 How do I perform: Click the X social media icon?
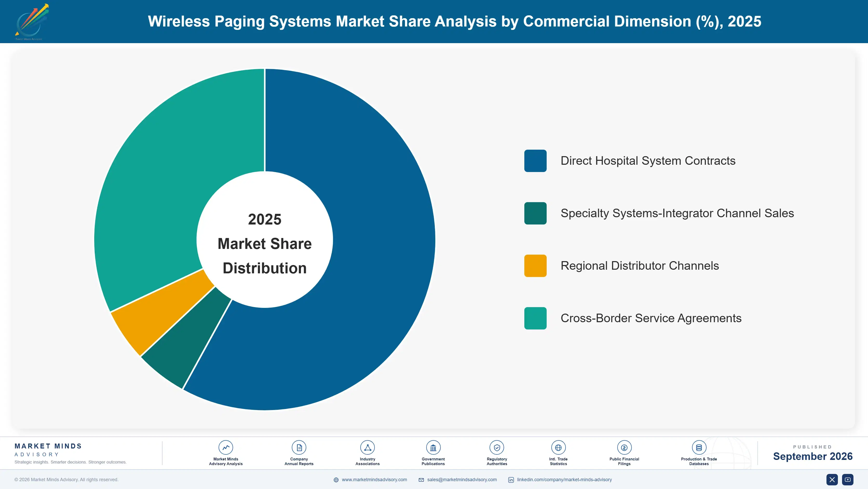(x=832, y=480)
